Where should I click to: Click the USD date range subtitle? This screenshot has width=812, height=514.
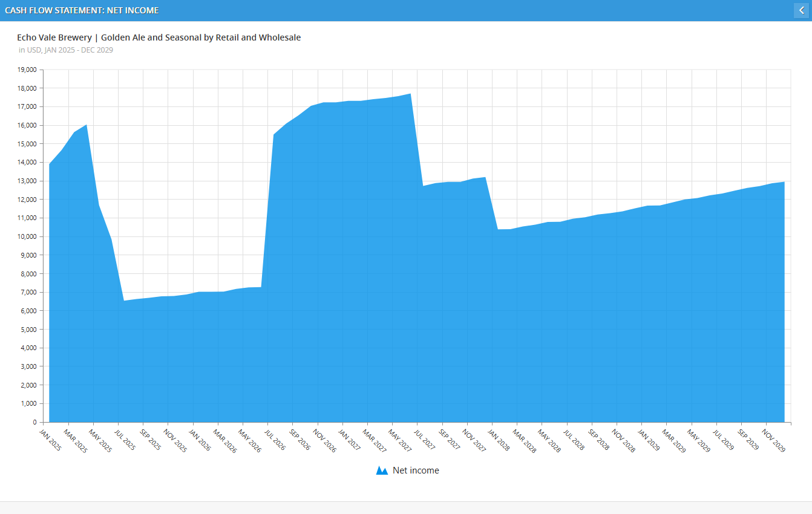pyautogui.click(x=66, y=50)
